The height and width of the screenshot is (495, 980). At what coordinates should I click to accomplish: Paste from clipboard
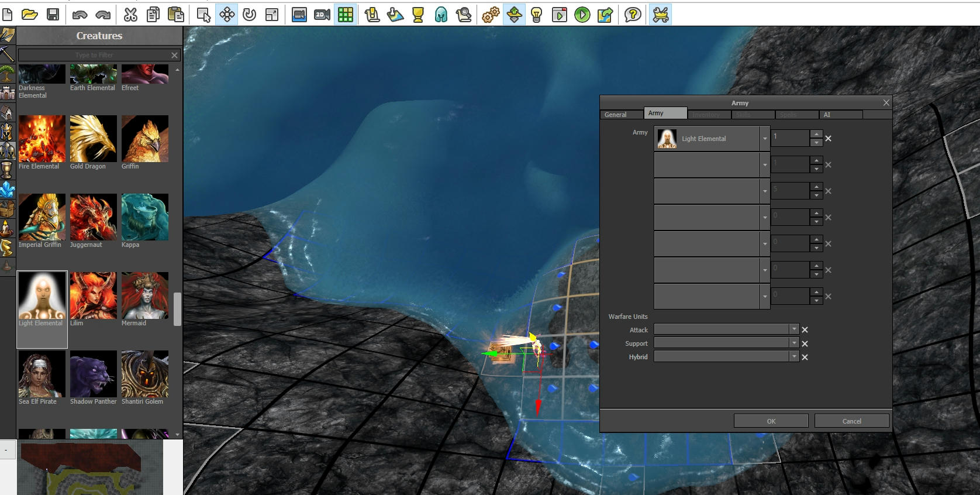click(x=176, y=15)
